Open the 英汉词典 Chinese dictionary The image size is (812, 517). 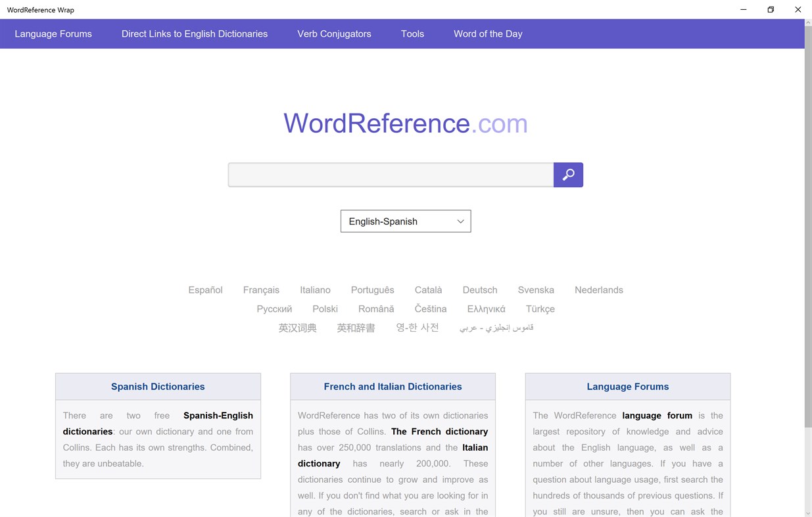(x=297, y=327)
